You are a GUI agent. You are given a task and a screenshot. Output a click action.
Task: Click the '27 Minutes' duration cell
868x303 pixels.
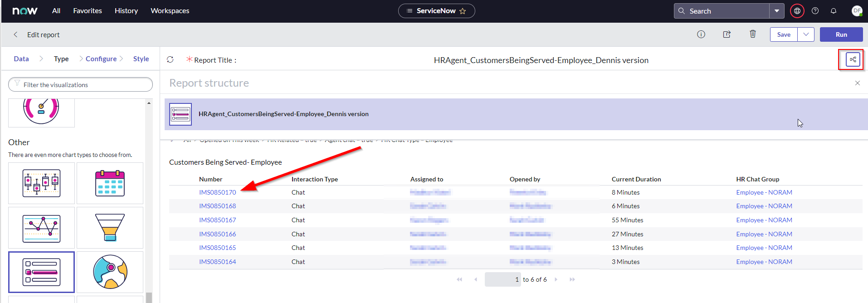pos(628,234)
